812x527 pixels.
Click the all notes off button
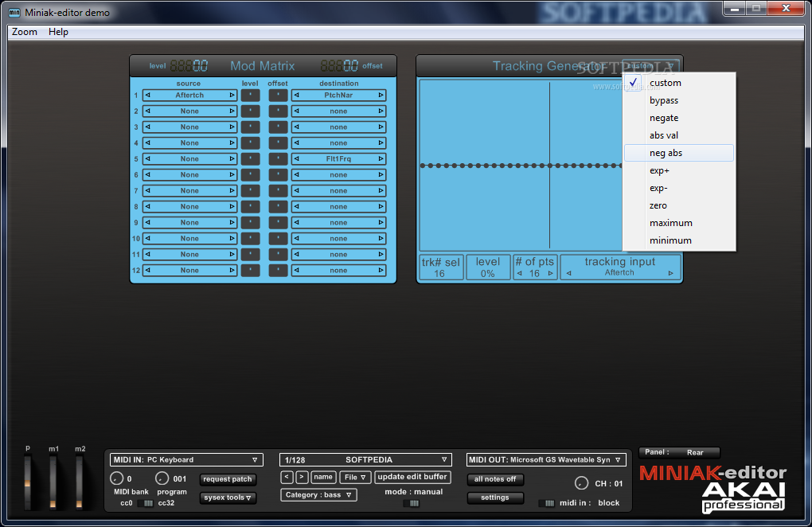pyautogui.click(x=495, y=479)
